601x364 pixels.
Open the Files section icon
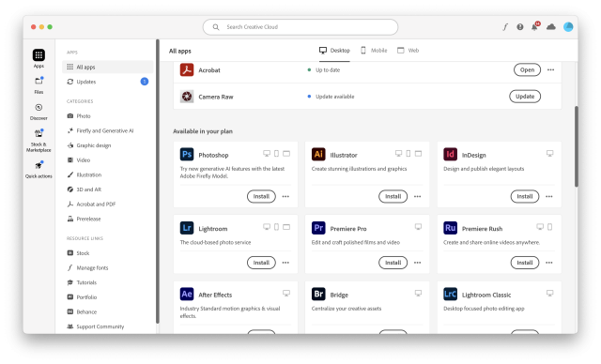click(x=39, y=81)
